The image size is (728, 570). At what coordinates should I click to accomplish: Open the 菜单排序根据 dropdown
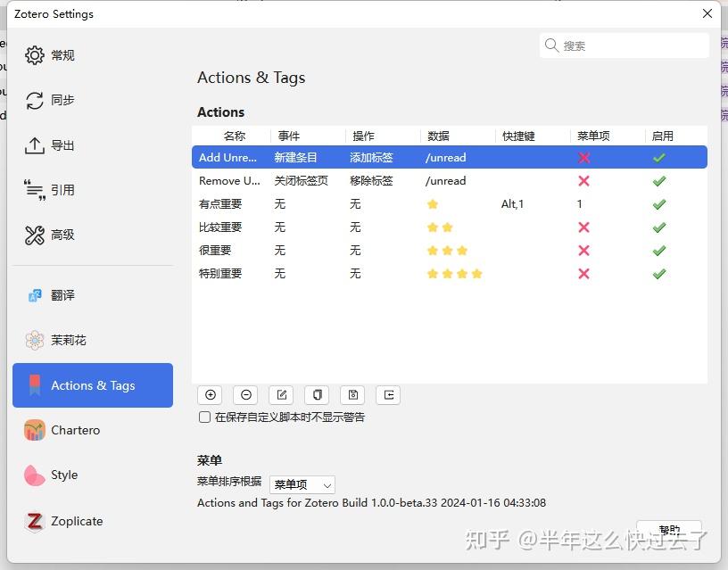point(302,484)
